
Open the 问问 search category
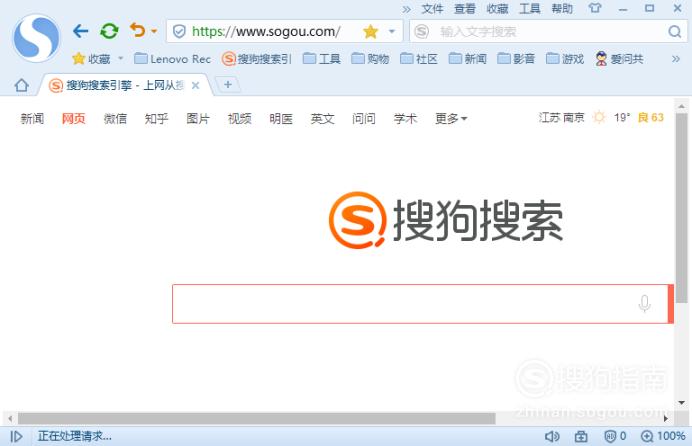[364, 118]
